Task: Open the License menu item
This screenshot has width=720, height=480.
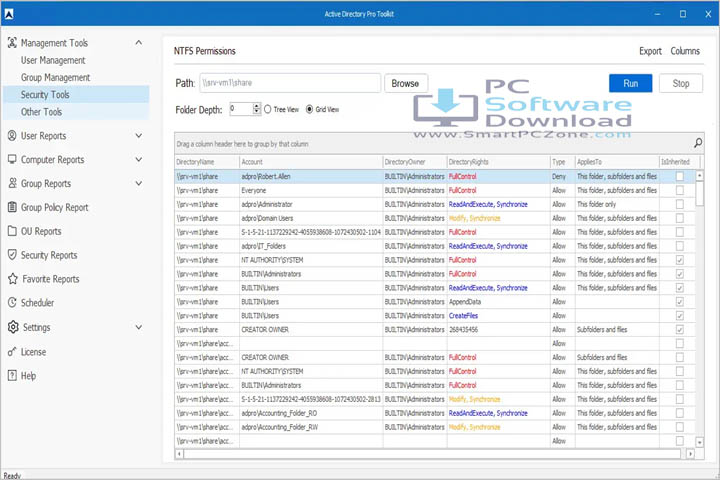Action: pos(33,352)
